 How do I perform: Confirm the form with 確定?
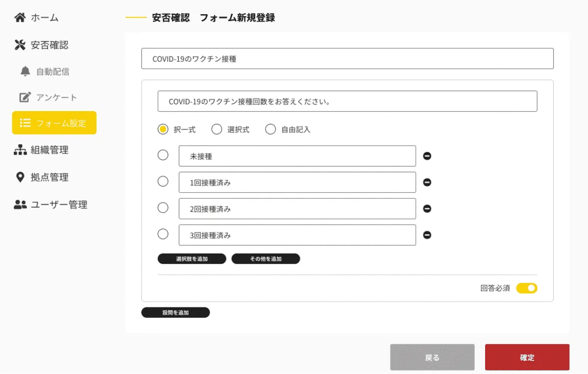pos(527,357)
